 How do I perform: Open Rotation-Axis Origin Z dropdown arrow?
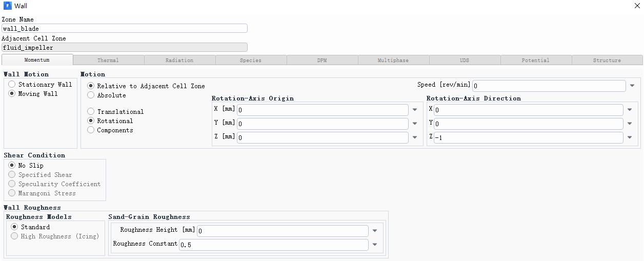414,137
